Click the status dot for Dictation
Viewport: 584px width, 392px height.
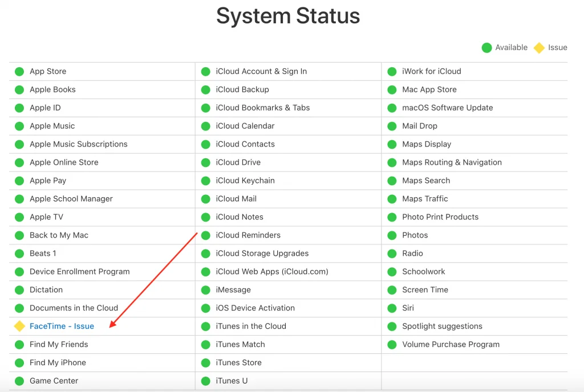click(x=19, y=290)
